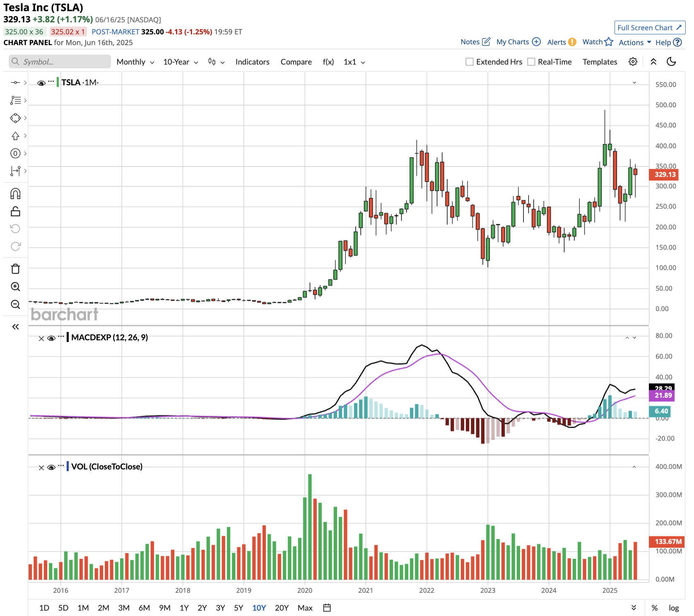Switch to dark mode moon icon

coord(671,62)
